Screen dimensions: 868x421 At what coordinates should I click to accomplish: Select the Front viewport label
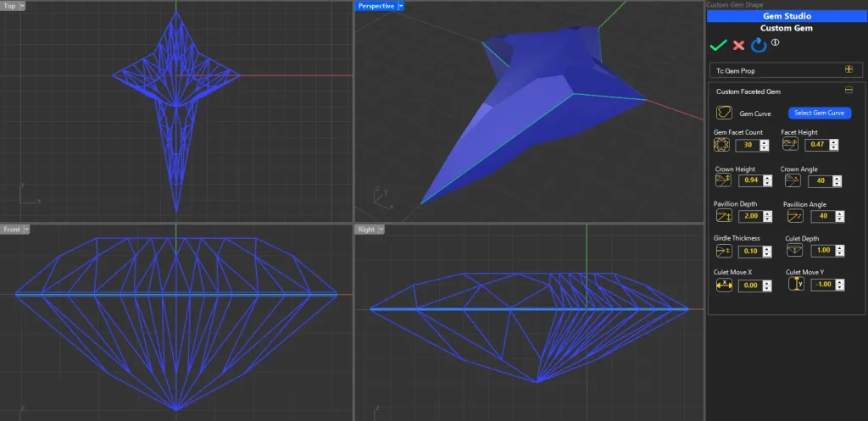12,229
